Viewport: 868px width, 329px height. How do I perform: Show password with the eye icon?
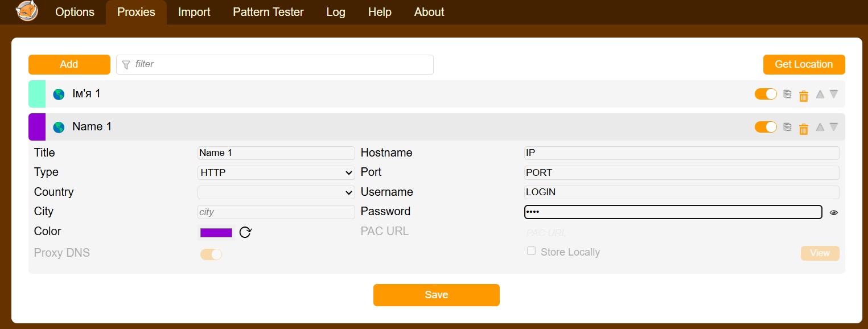tap(834, 212)
